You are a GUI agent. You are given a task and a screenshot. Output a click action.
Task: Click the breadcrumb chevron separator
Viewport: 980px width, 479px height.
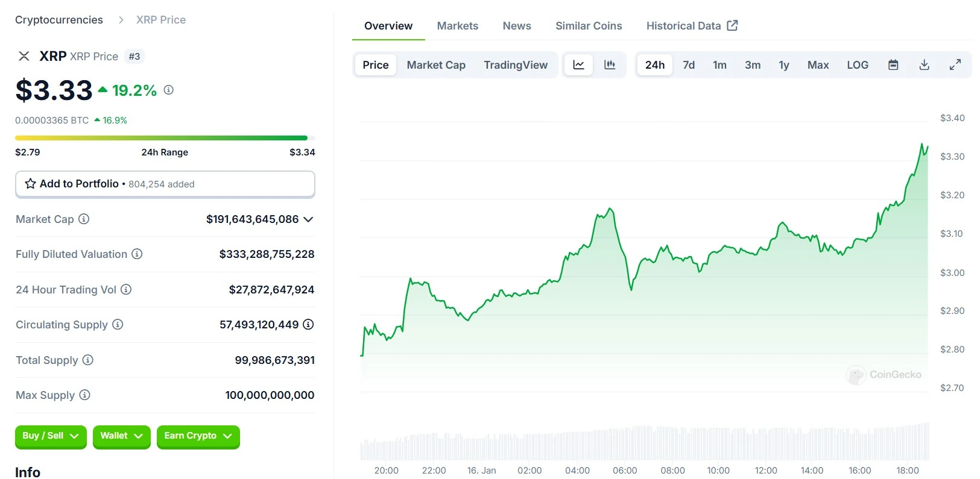point(121,20)
